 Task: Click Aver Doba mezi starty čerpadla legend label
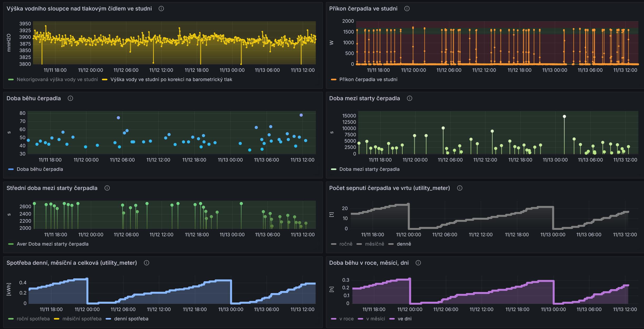(x=53, y=244)
